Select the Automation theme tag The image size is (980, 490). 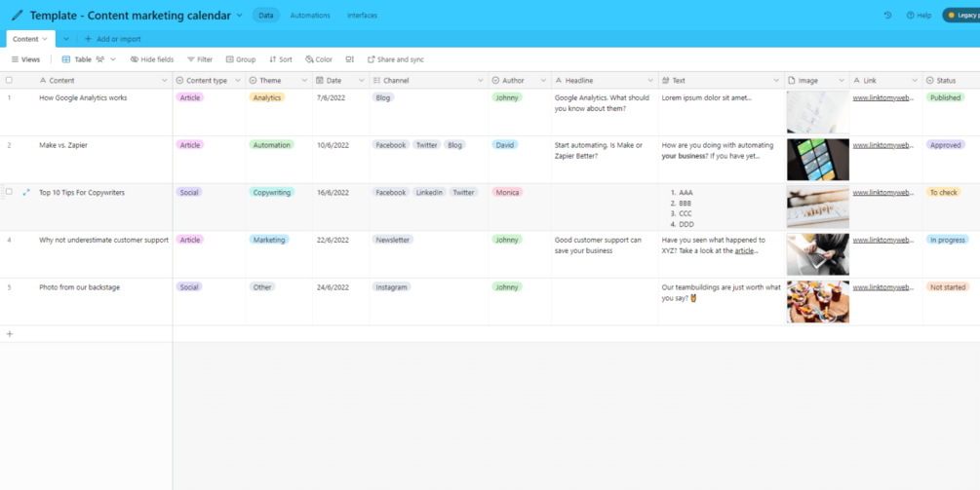tap(272, 145)
